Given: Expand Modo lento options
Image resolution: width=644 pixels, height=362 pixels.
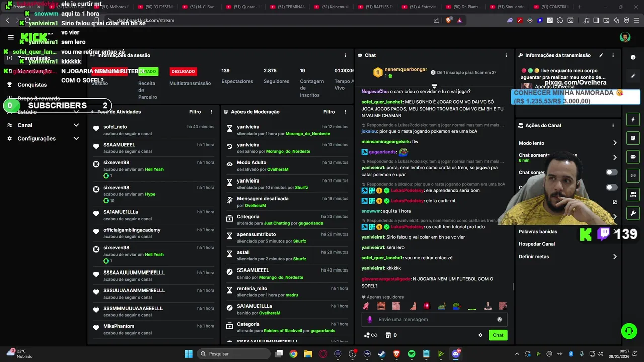Looking at the screenshot, I should (x=615, y=143).
